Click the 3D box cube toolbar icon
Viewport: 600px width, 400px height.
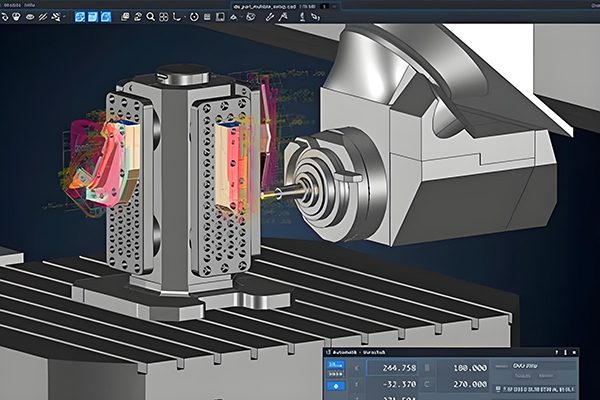click(x=251, y=17)
